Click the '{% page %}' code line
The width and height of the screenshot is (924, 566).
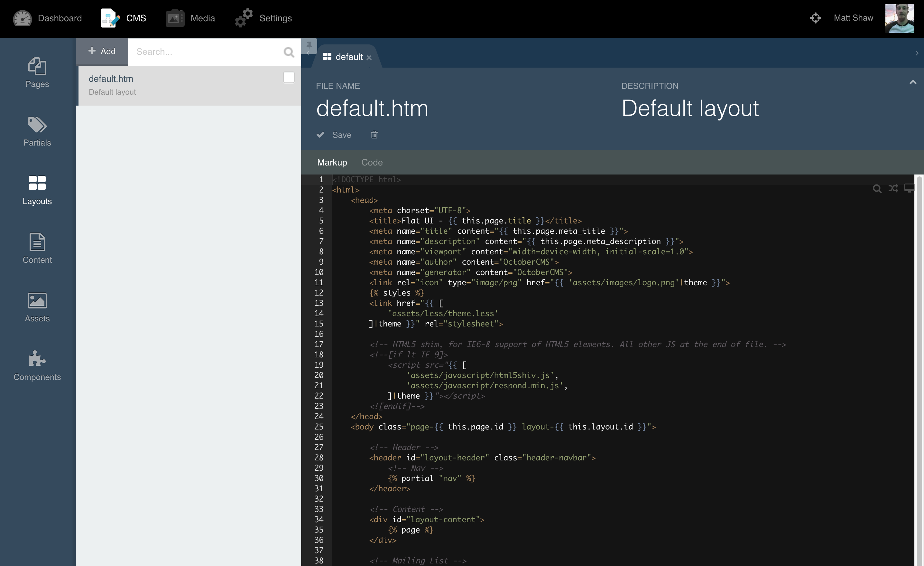(410, 530)
